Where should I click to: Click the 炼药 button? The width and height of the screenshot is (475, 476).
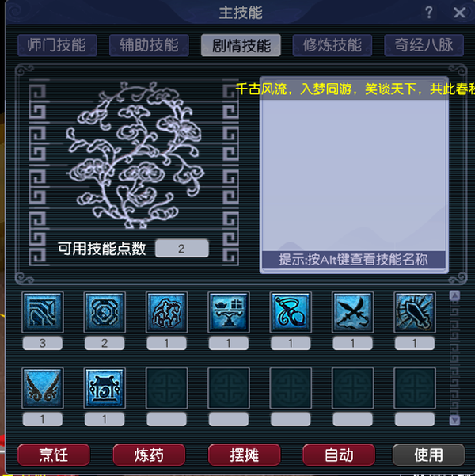[149, 455]
